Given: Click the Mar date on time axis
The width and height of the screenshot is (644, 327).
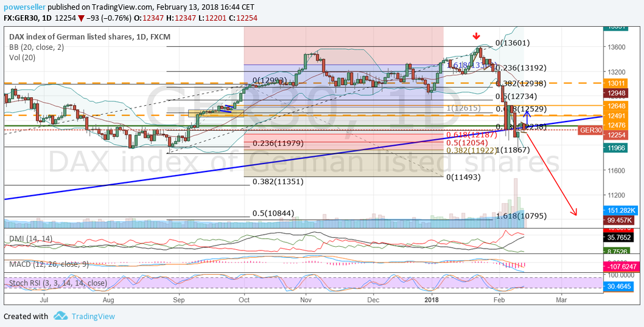Looking at the screenshot, I should 561,300.
